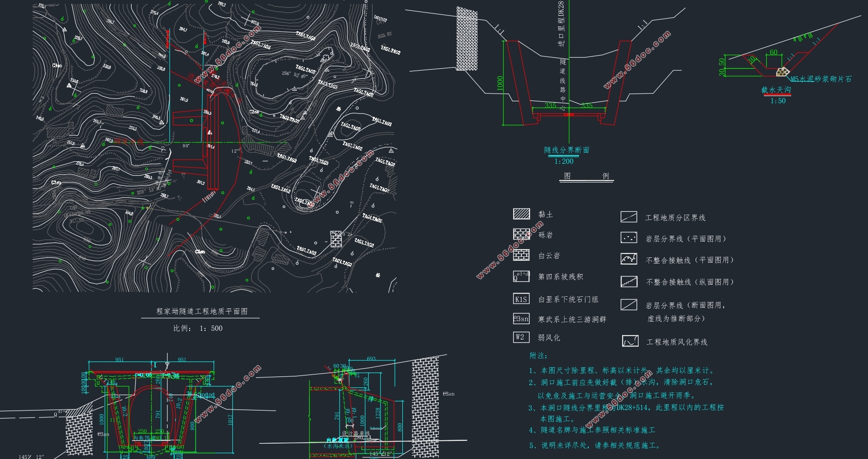Click the 砾岩 conglomerate legend symbol

point(521,234)
